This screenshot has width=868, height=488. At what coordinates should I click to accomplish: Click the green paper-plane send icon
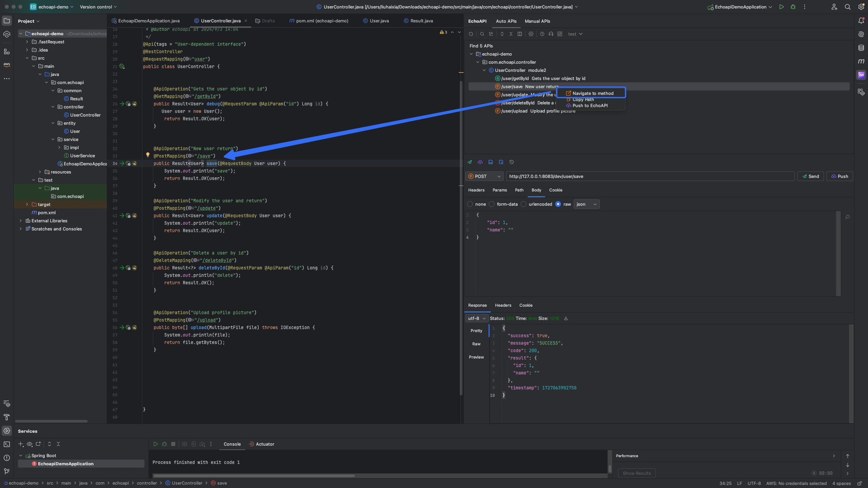(470, 162)
